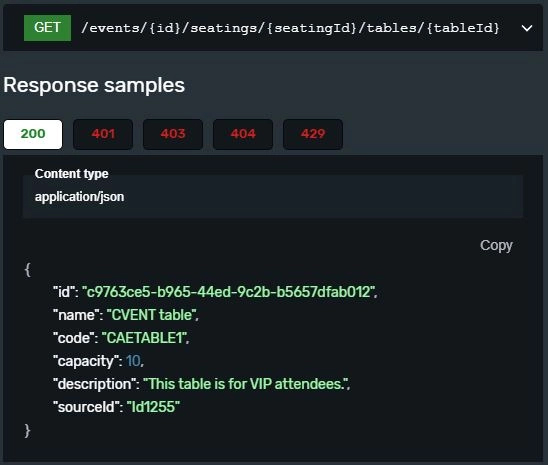Click the "CVENT table" name value
Viewport: 548px width, 465px height.
pos(152,315)
